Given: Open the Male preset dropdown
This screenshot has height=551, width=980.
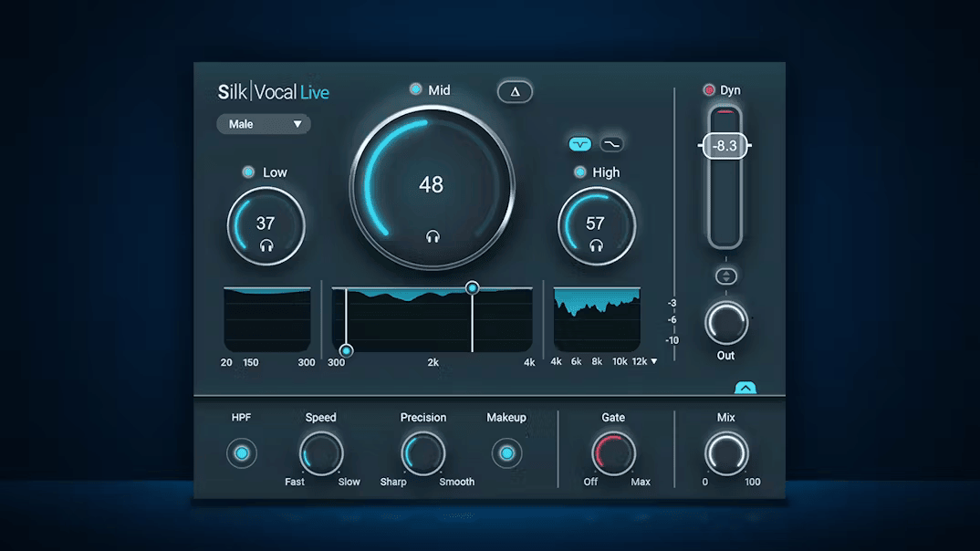Looking at the screenshot, I should pyautogui.click(x=264, y=124).
